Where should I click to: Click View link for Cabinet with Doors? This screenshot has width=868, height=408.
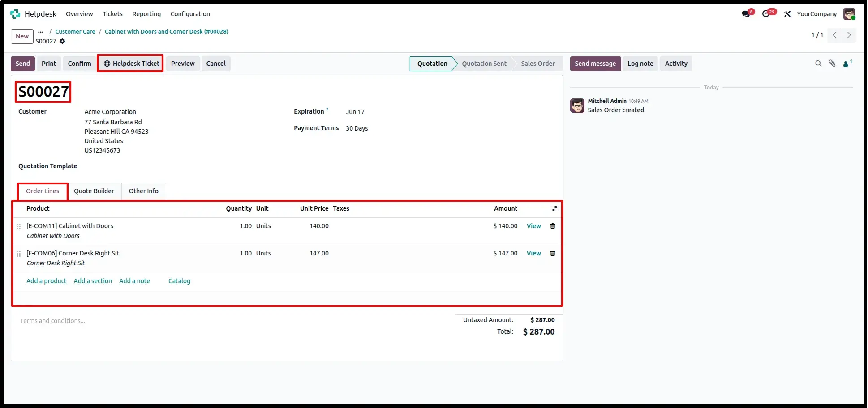coord(534,226)
